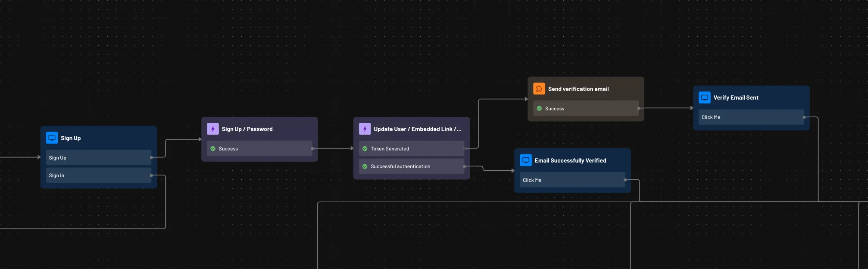Click the Update User / Embedded Link node title
Screen dimensions: 868x269
click(x=418, y=129)
